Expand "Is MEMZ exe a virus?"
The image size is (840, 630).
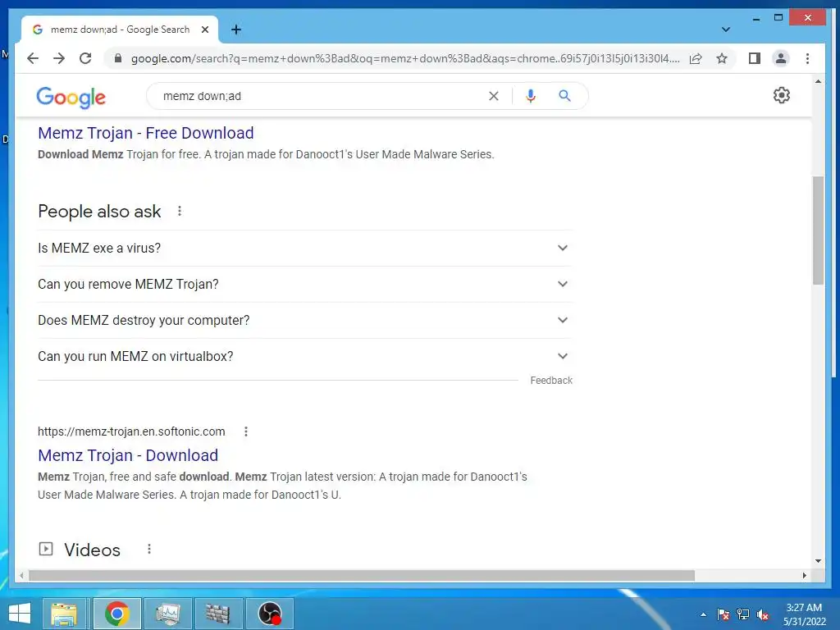click(x=305, y=248)
